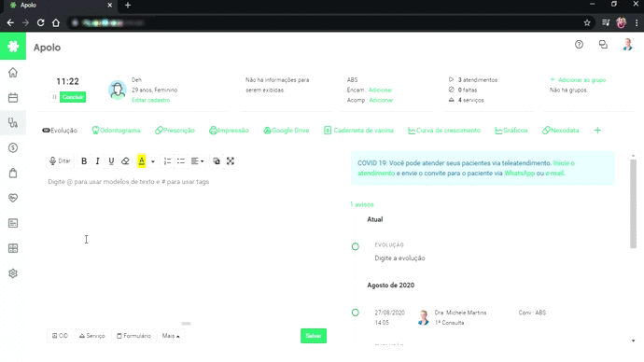This screenshot has height=362, width=644.
Task: Click the timeline vertical scrollbar
Action: [633, 203]
